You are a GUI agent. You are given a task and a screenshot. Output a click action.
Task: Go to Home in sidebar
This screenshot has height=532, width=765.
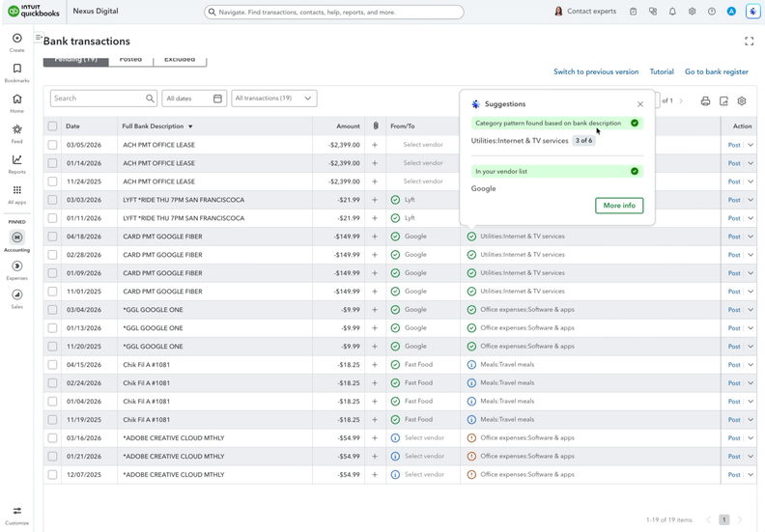[17, 102]
